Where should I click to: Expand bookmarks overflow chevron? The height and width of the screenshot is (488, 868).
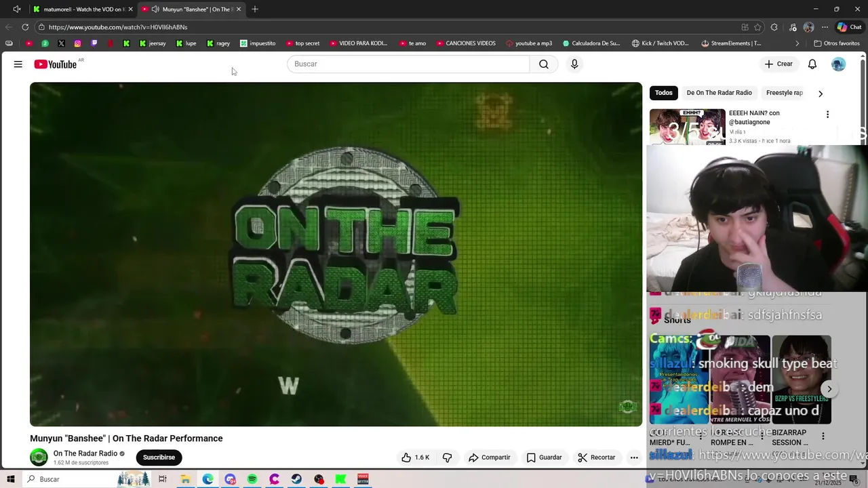click(x=797, y=43)
